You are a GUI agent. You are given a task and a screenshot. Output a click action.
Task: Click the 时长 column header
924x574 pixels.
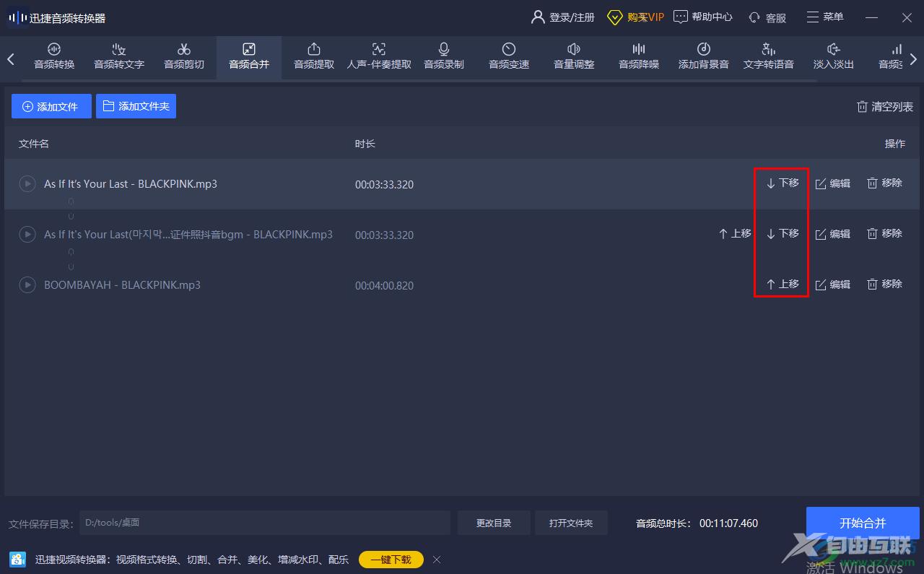tap(365, 144)
